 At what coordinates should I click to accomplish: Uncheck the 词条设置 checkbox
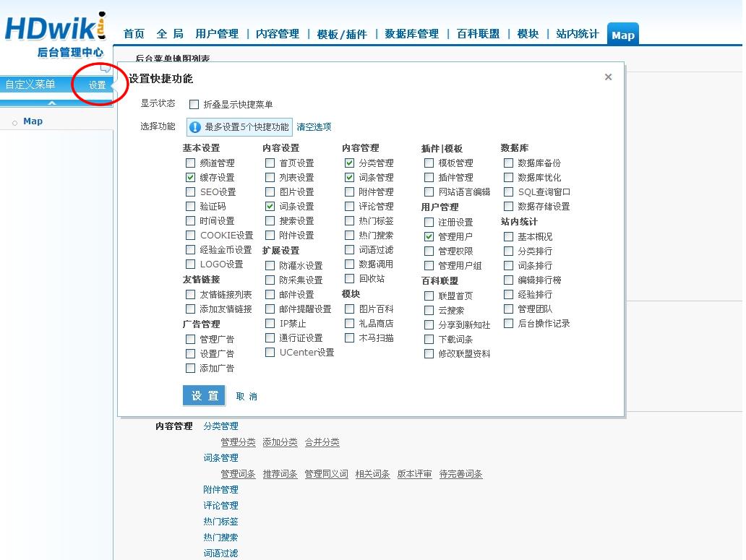270,207
